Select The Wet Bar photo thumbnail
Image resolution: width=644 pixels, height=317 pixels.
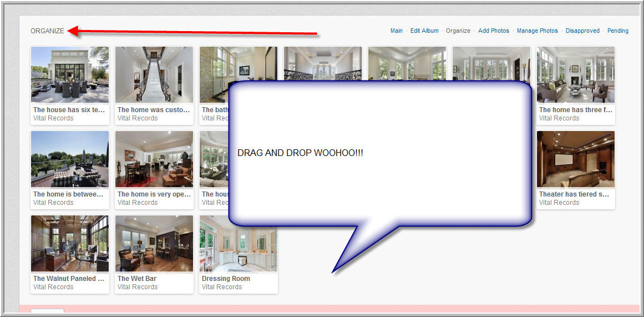154,243
